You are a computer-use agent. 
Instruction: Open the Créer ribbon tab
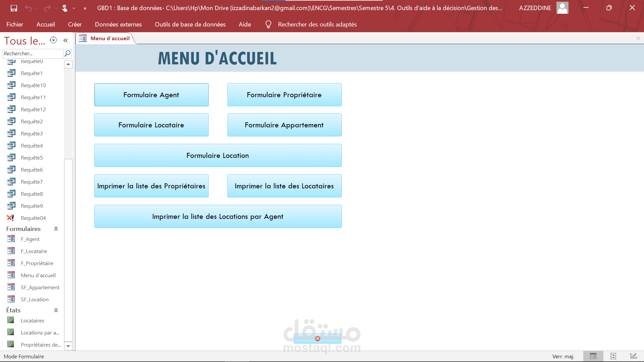tap(75, 24)
